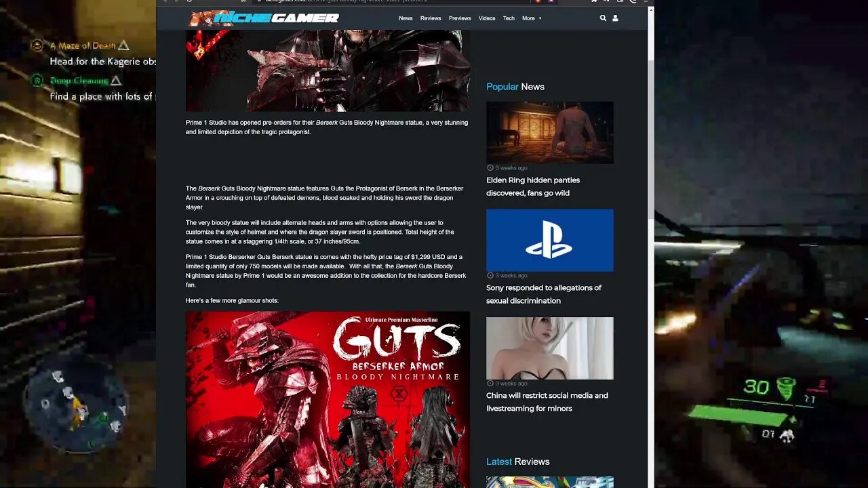Click 'Deep Cleaning' quest in game HUD
The image size is (868, 488).
point(79,81)
